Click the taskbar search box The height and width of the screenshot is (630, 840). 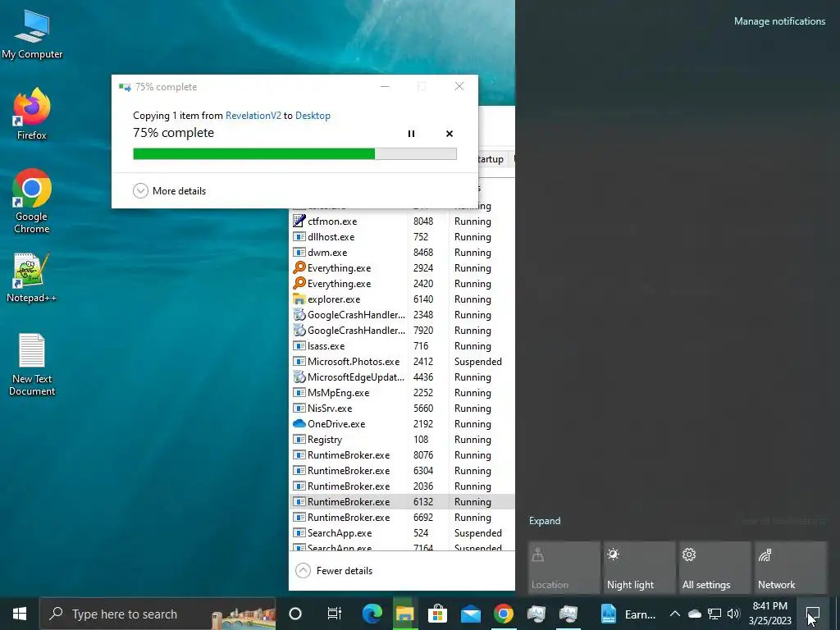(x=157, y=614)
